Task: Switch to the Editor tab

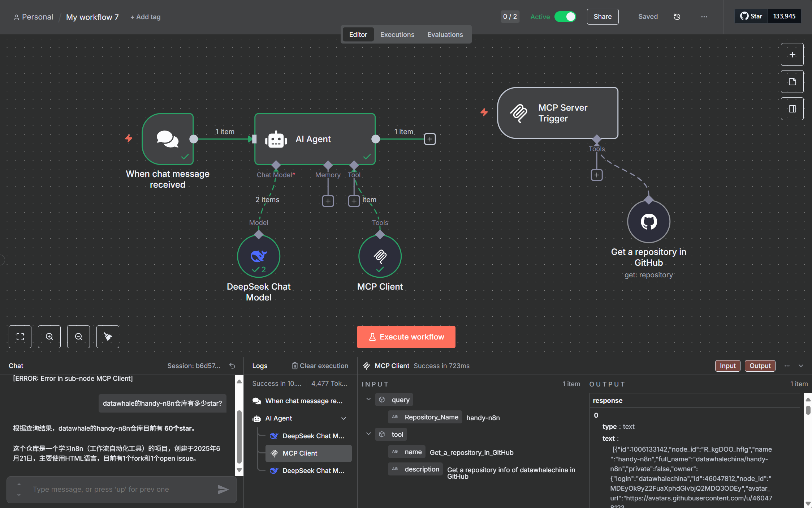Action: click(x=358, y=35)
